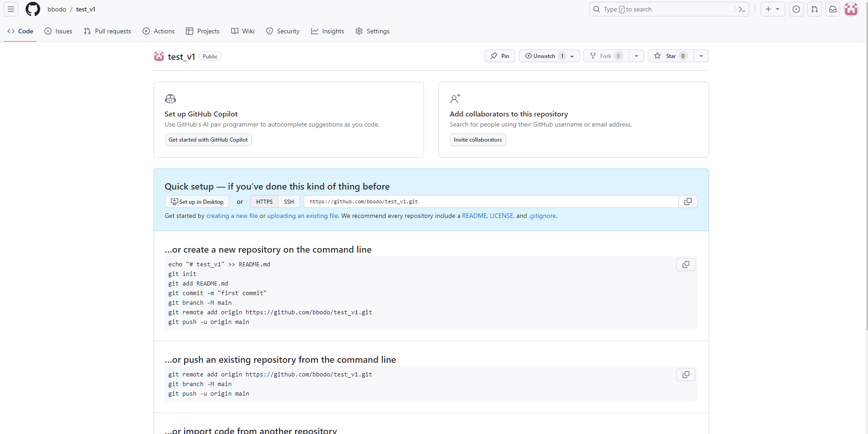The image size is (868, 434).
Task: Click the 'git init' command line
Action: click(x=182, y=274)
